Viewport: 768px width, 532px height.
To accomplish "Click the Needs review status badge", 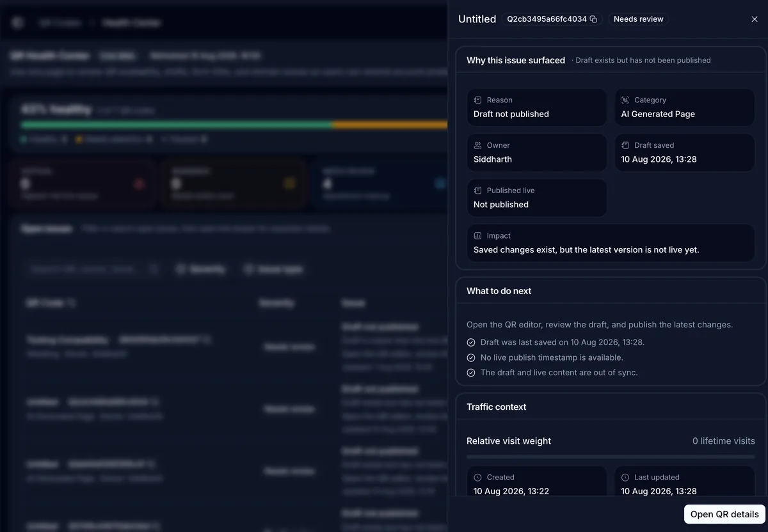I will (638, 19).
